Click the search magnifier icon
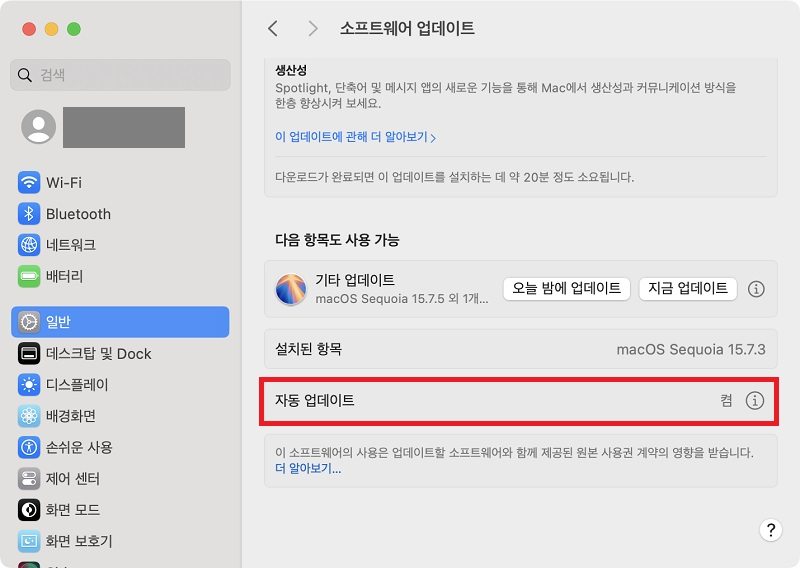This screenshot has height=568, width=800. pos(24,75)
